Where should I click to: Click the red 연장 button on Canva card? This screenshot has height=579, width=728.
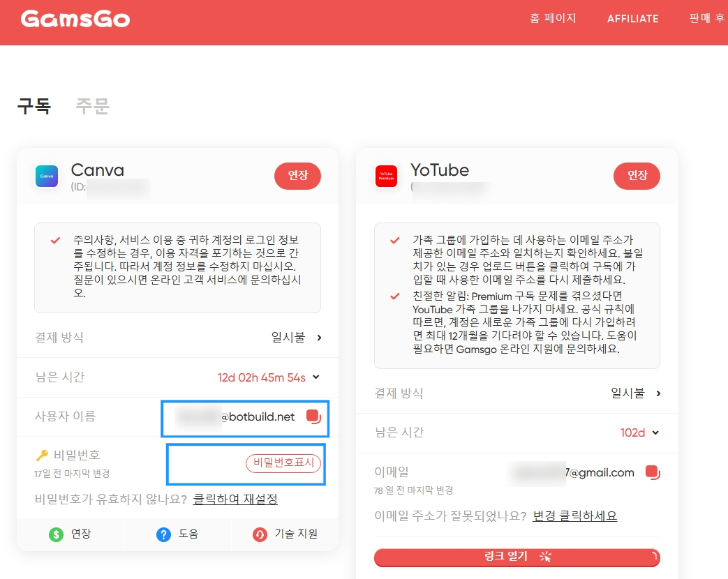pyautogui.click(x=297, y=176)
